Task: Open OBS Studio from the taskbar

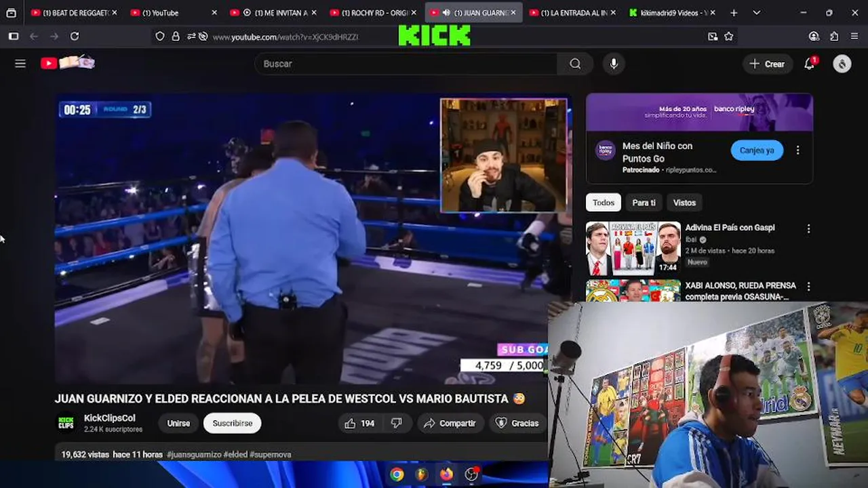Action: tap(471, 474)
